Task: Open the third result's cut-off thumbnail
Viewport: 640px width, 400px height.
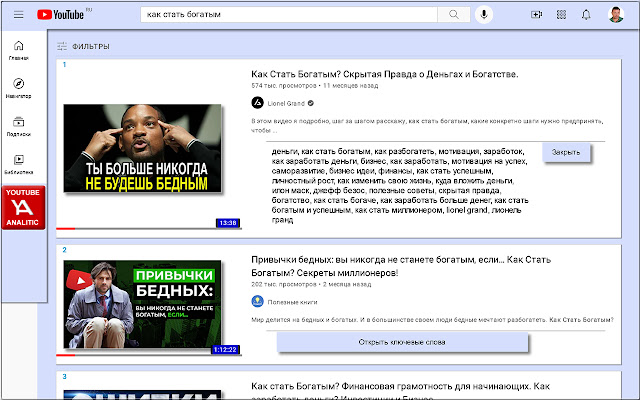Action: pyautogui.click(x=142, y=395)
